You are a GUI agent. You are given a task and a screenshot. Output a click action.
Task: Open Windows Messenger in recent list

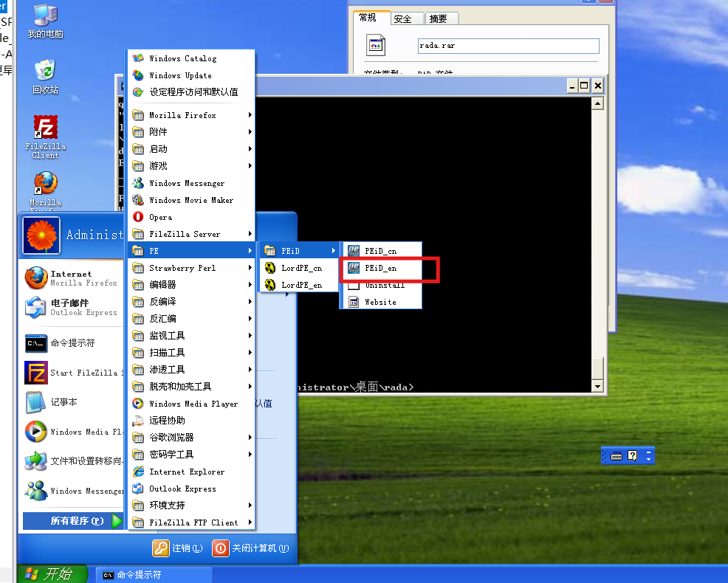(73, 491)
